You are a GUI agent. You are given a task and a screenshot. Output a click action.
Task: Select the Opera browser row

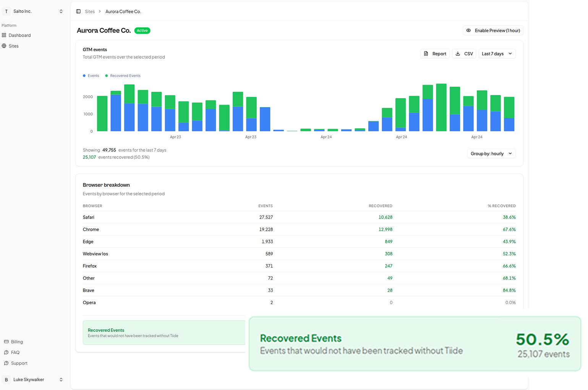299,303
